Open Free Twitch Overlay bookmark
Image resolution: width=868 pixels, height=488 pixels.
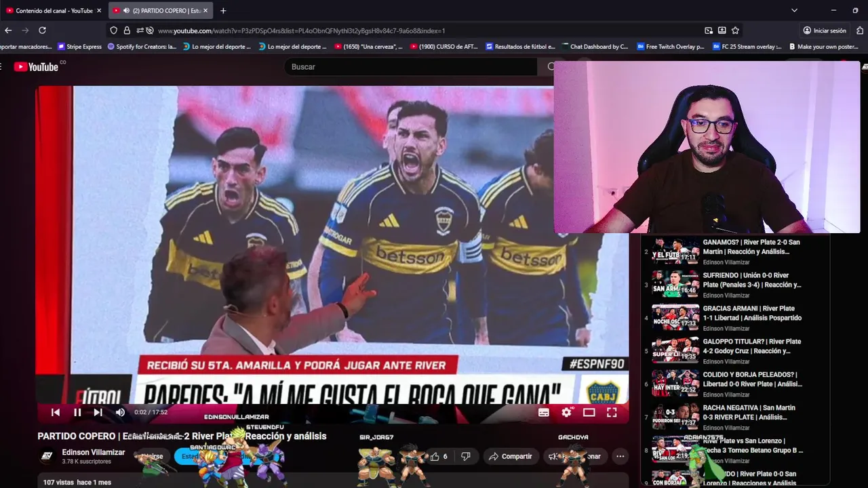(x=671, y=47)
